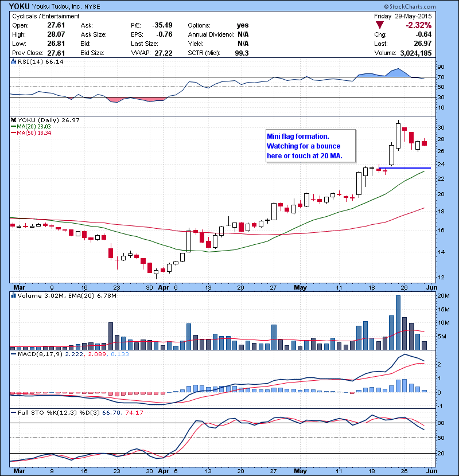Screen dimensions: 459x476
Task: Click the percent change -2.32%
Action: point(419,25)
